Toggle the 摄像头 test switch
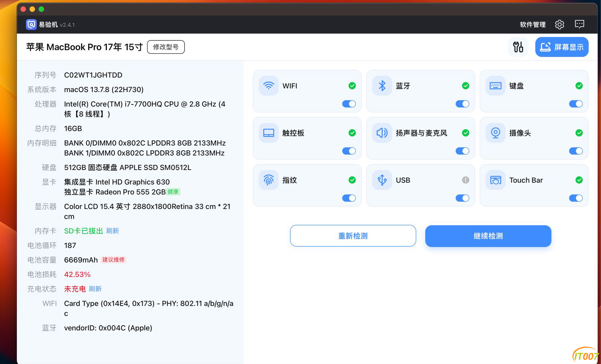 point(576,151)
